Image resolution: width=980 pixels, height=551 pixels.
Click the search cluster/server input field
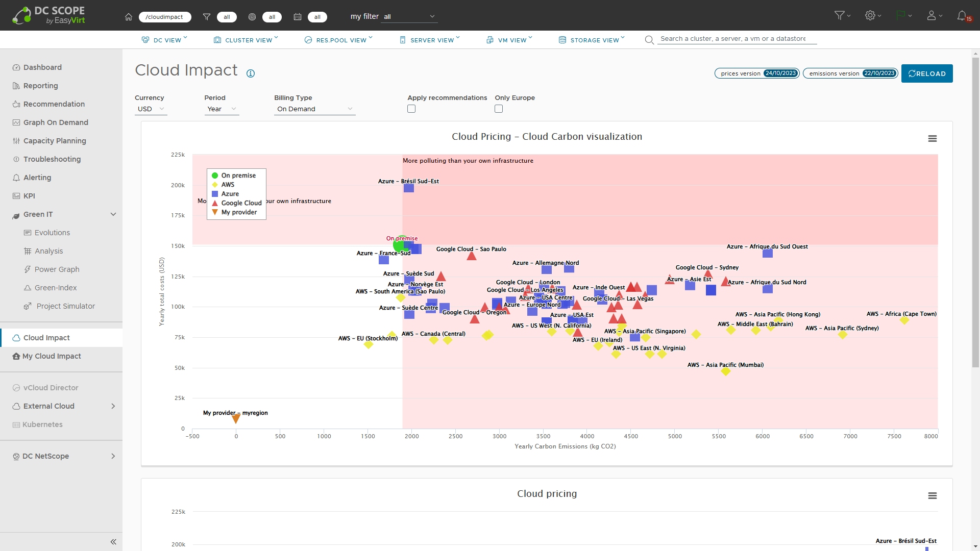(x=737, y=39)
